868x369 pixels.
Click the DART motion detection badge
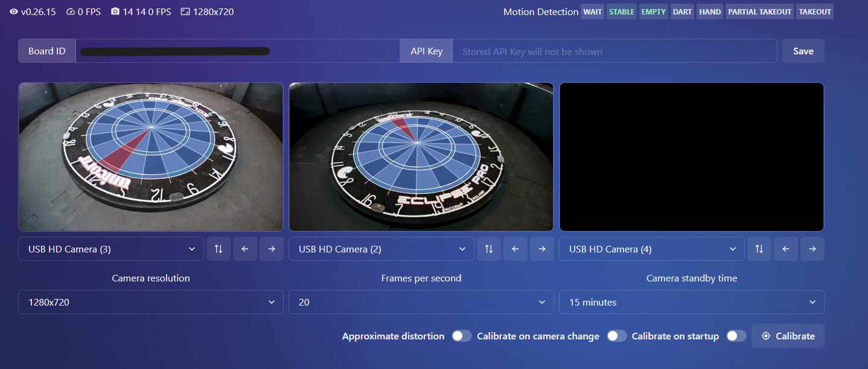tap(682, 11)
